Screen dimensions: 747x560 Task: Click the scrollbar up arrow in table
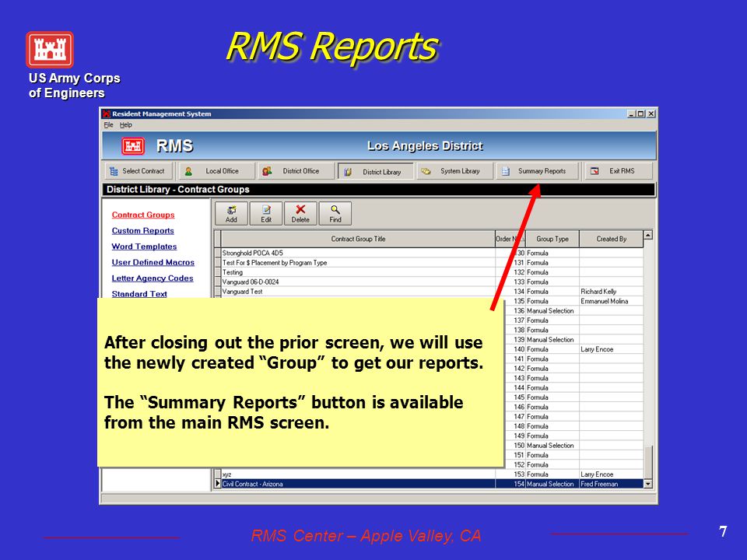pos(648,235)
